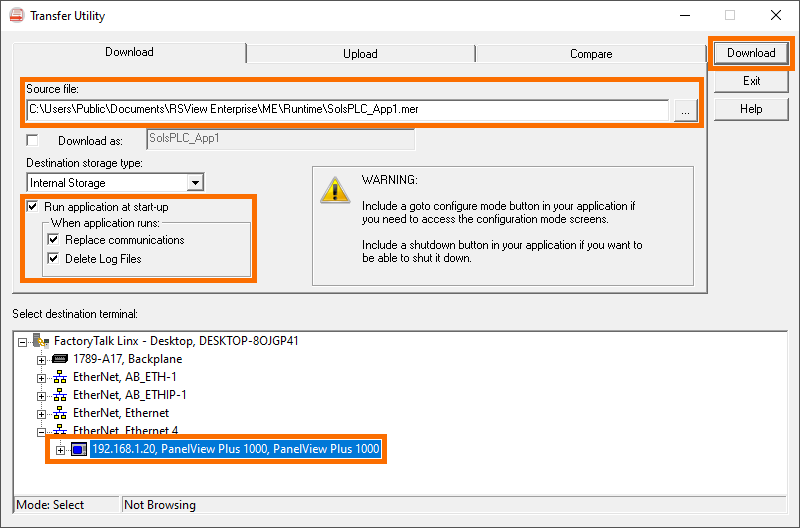The width and height of the screenshot is (800, 528).
Task: Expand the EtherNet AB_ETH-1 node
Action: point(41,378)
